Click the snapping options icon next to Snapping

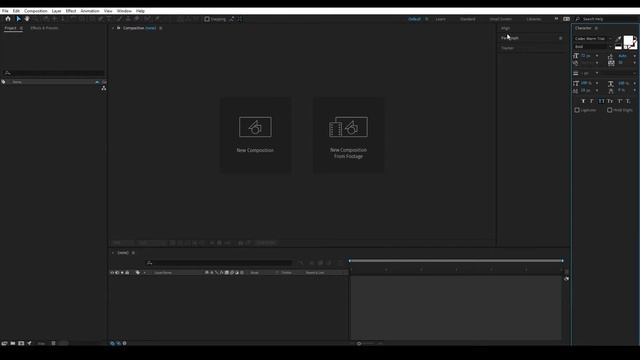tap(232, 19)
